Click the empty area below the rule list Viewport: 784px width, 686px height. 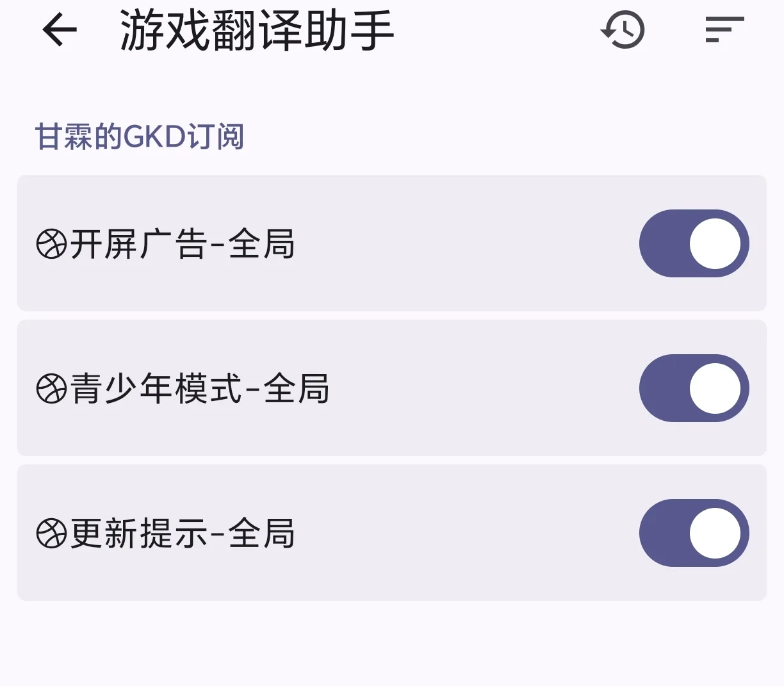point(392,644)
